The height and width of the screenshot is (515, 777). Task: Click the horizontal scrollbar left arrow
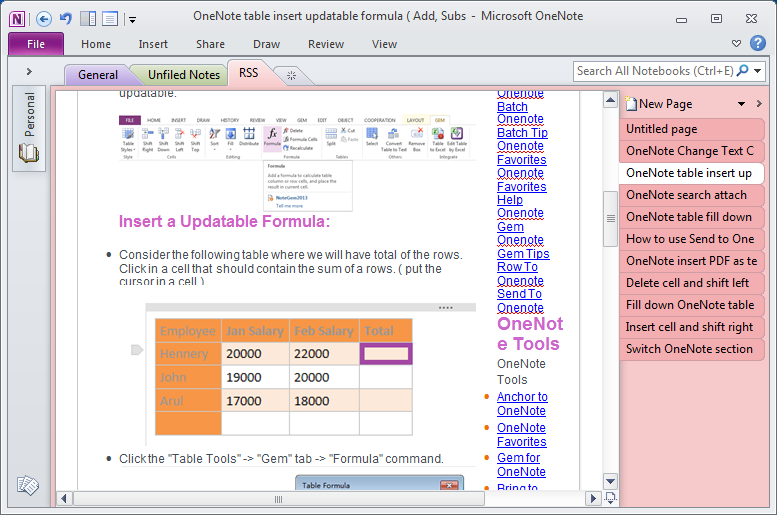click(x=64, y=498)
